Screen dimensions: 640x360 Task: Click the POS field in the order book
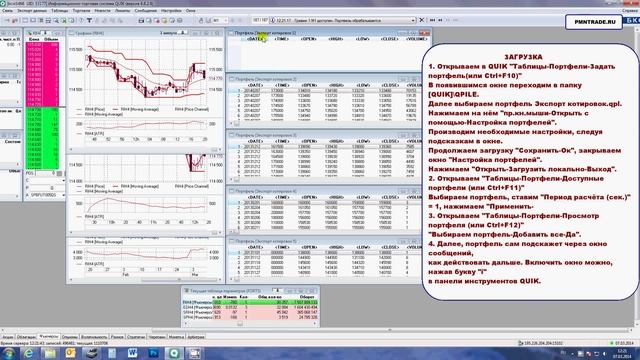point(46,173)
